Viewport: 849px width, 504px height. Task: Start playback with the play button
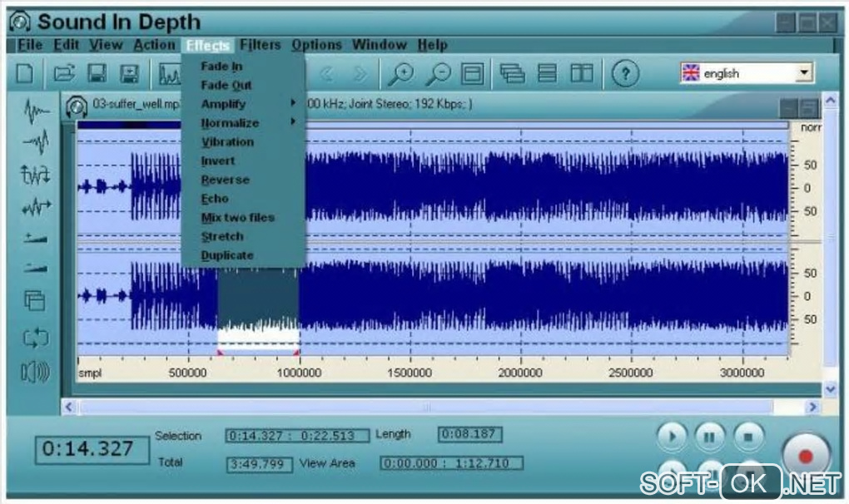(672, 436)
